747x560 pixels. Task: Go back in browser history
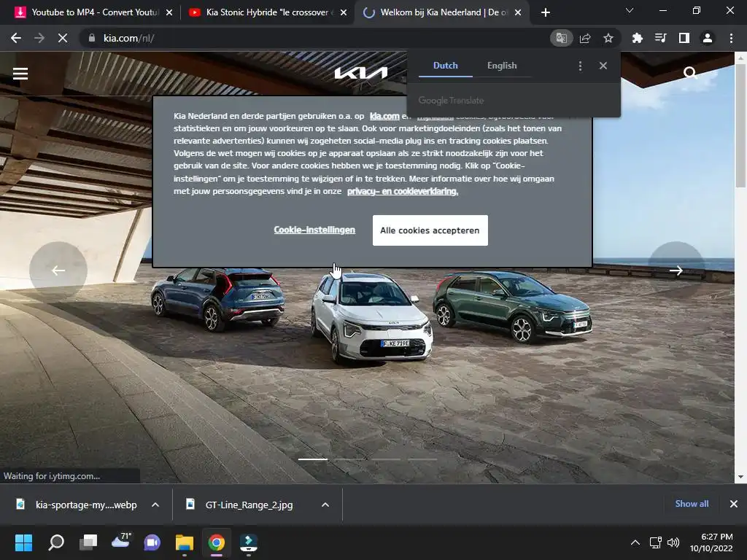coord(16,38)
